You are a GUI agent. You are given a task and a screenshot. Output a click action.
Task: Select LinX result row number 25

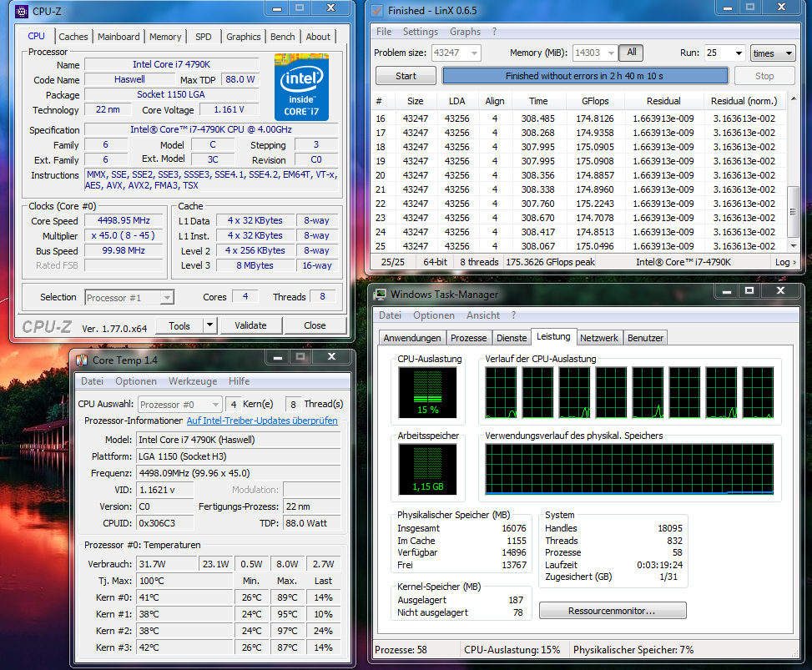click(578, 246)
